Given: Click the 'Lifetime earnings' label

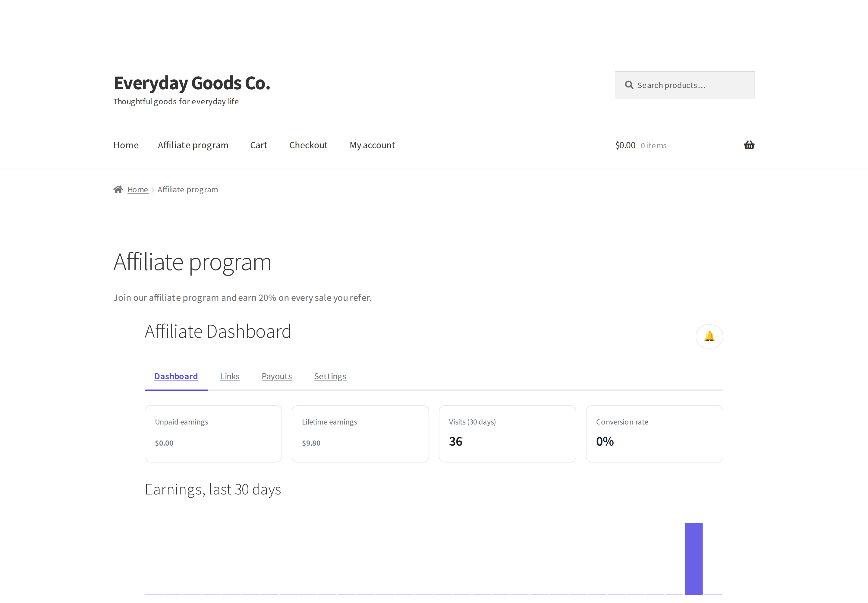Looking at the screenshot, I should pos(329,422).
